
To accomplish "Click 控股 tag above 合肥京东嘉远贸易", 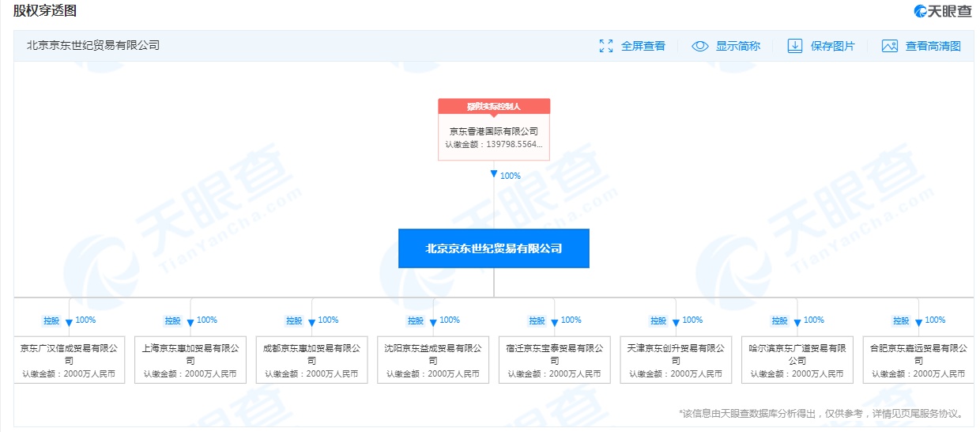I will coord(901,320).
